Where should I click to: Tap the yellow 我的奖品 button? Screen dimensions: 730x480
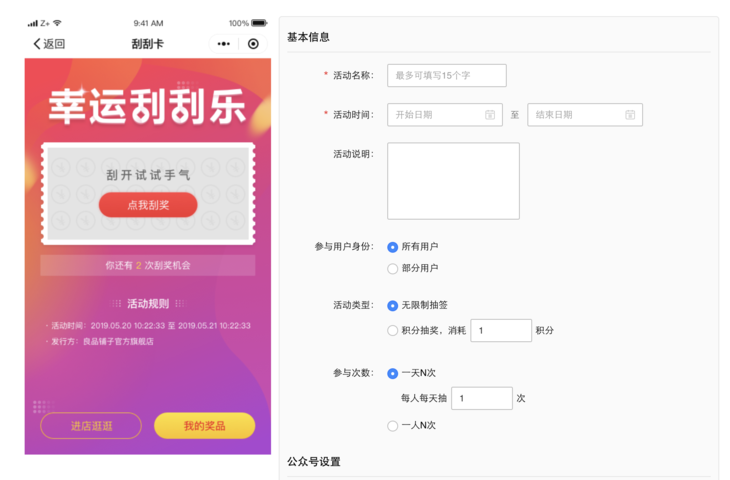coord(204,426)
